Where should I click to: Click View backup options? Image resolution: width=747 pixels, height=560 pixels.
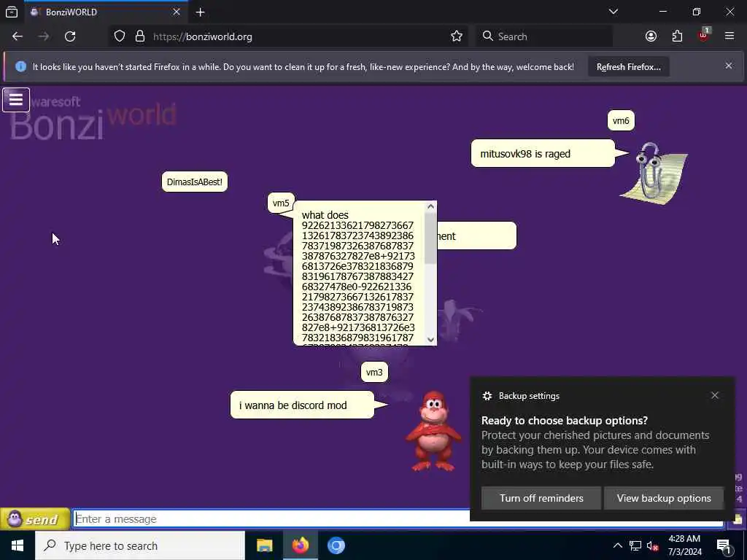click(664, 498)
